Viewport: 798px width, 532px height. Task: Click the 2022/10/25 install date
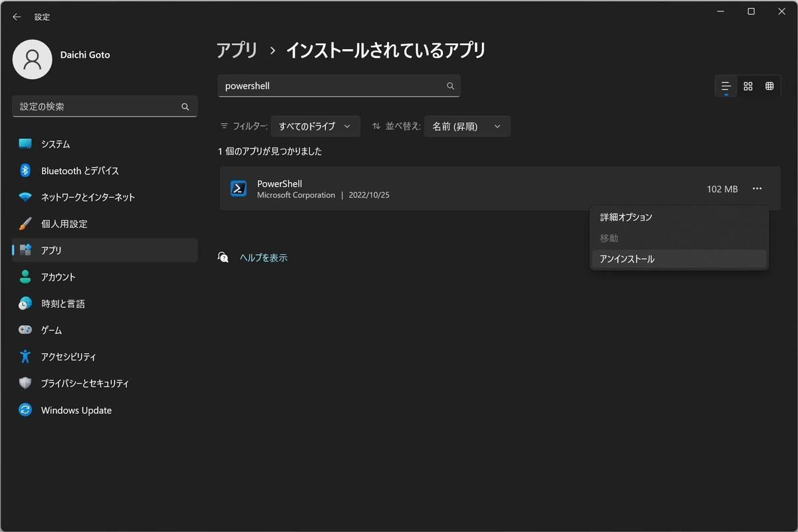369,195
